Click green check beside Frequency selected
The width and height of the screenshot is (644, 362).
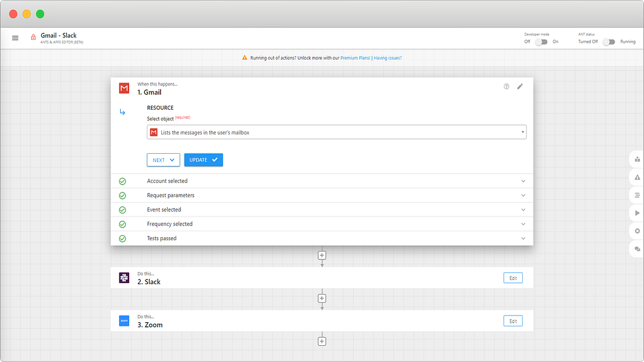tap(123, 224)
